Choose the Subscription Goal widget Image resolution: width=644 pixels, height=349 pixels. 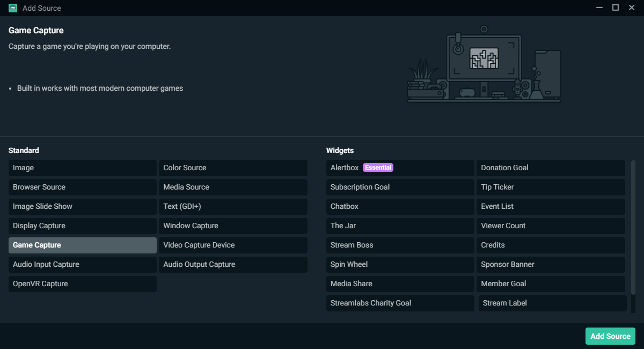pyautogui.click(x=400, y=187)
